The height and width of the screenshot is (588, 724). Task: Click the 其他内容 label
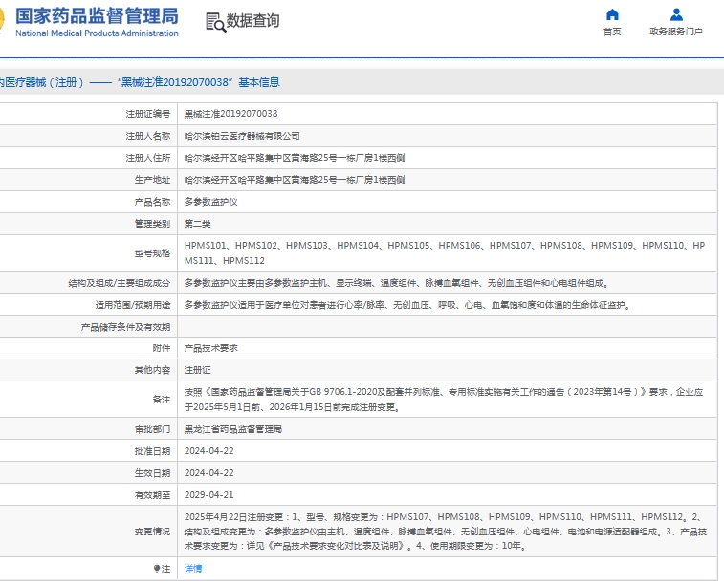click(x=152, y=370)
